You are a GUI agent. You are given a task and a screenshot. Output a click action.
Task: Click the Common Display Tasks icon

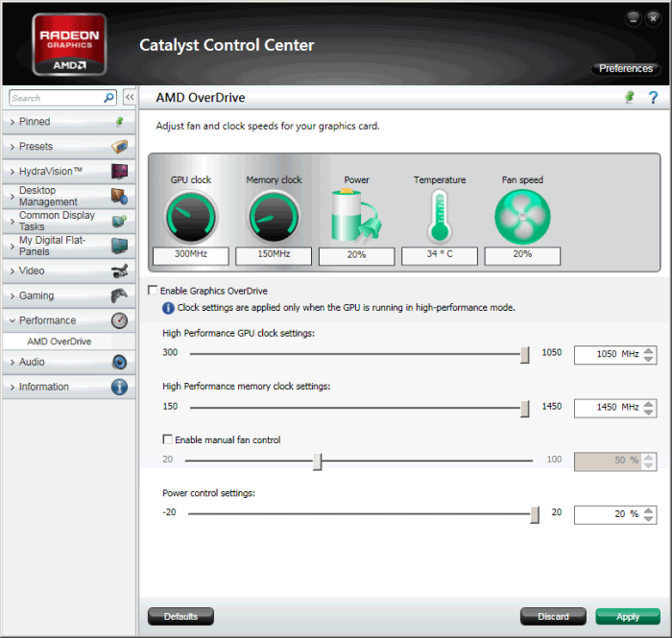coord(120,221)
